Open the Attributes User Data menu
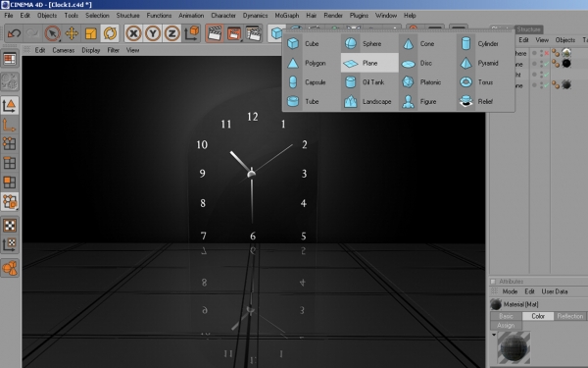 point(555,291)
